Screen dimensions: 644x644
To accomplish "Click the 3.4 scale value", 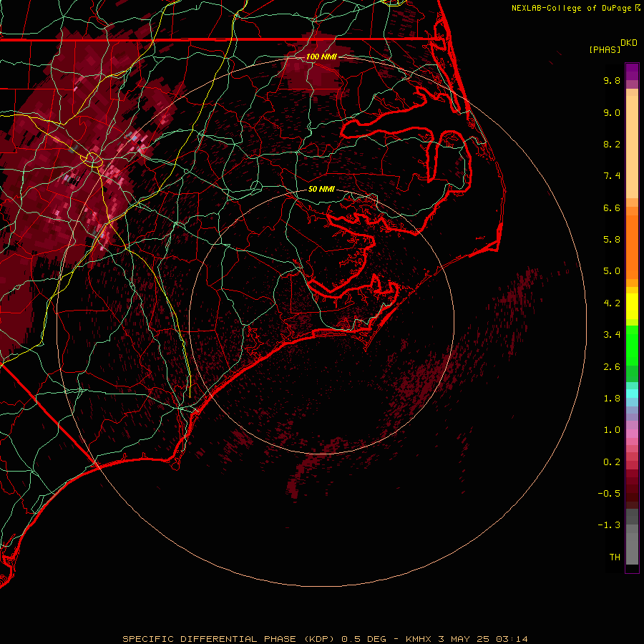I will coord(612,335).
